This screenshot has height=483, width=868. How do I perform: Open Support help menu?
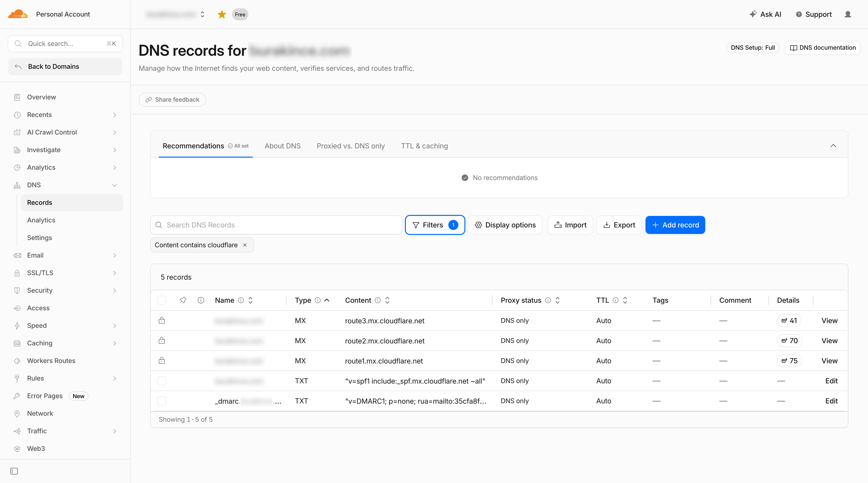coord(813,15)
